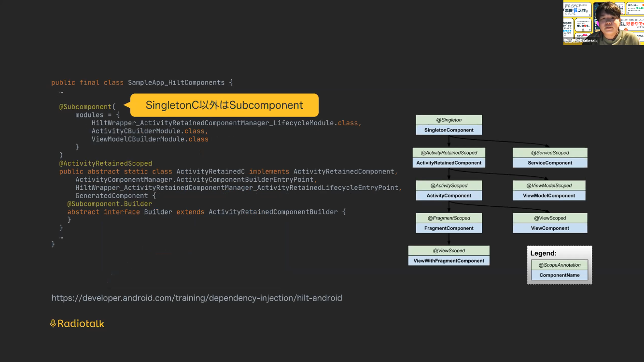Click the @FragmentScoped annotation label

click(449, 218)
